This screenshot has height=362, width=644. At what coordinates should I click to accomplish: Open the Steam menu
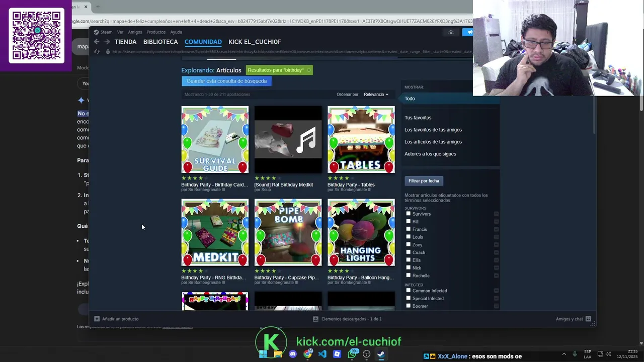pyautogui.click(x=106, y=32)
